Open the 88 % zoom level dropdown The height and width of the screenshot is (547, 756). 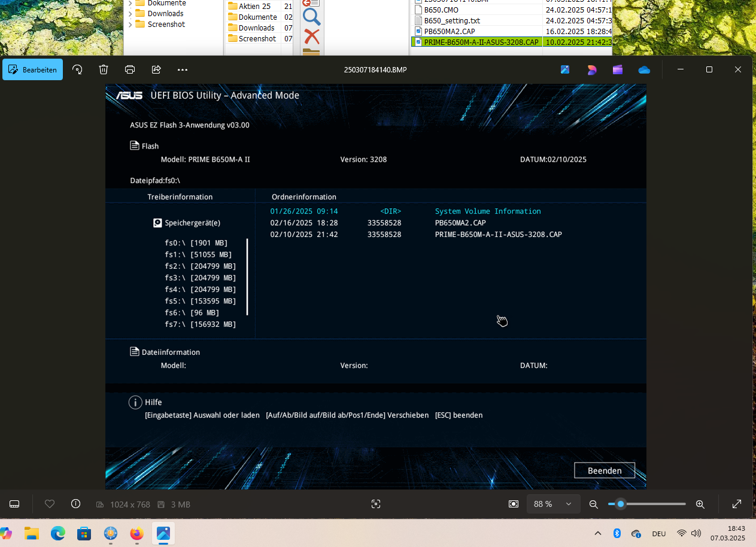coord(554,504)
